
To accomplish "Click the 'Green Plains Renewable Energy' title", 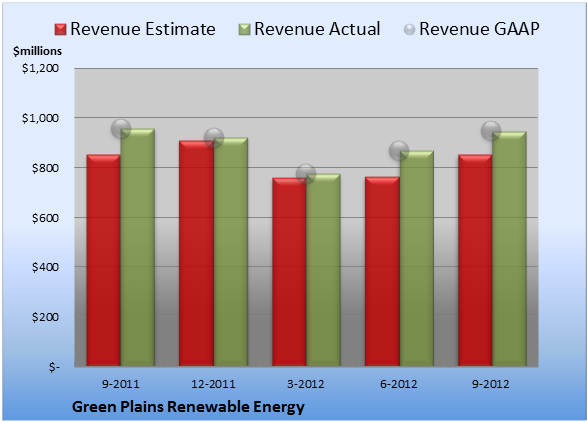I will pos(188,407).
